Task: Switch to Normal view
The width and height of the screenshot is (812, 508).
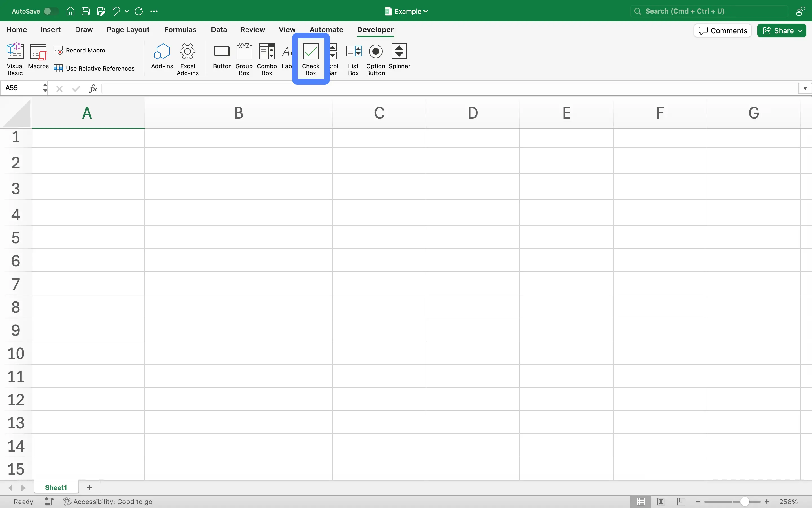Action: (x=641, y=502)
